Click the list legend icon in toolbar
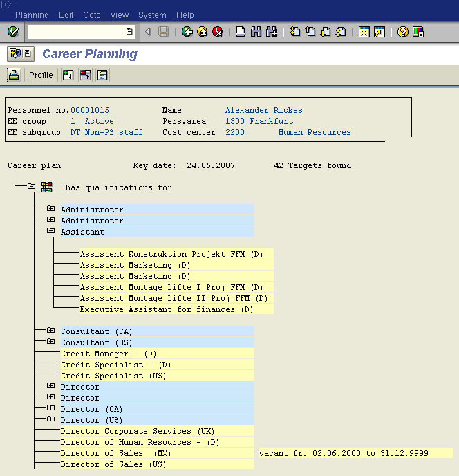This screenshot has width=459, height=476. pos(102,75)
